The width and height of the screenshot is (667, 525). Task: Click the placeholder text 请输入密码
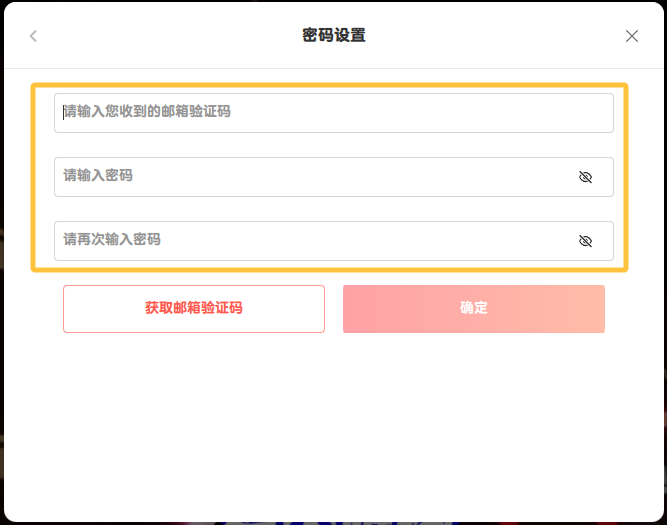pyautogui.click(x=98, y=176)
